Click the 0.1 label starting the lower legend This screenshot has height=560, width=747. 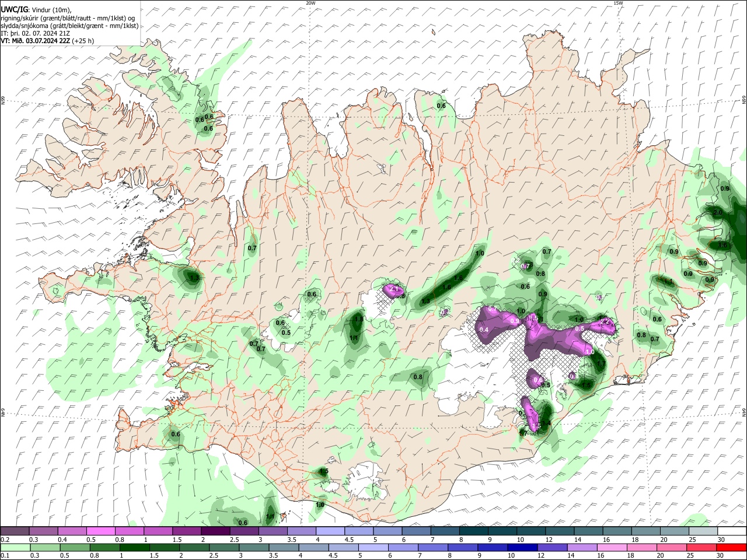coord(5,555)
